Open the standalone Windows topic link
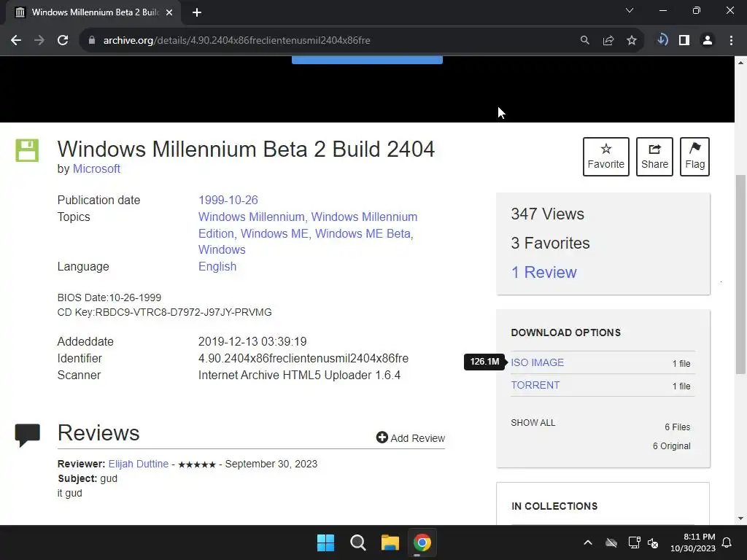This screenshot has width=747, height=560. (x=222, y=249)
